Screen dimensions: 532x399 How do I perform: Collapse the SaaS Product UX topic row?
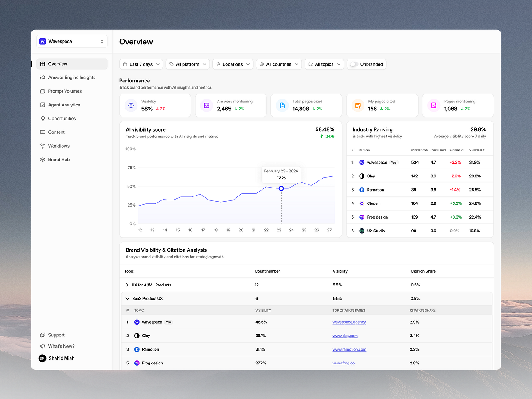[127, 298]
